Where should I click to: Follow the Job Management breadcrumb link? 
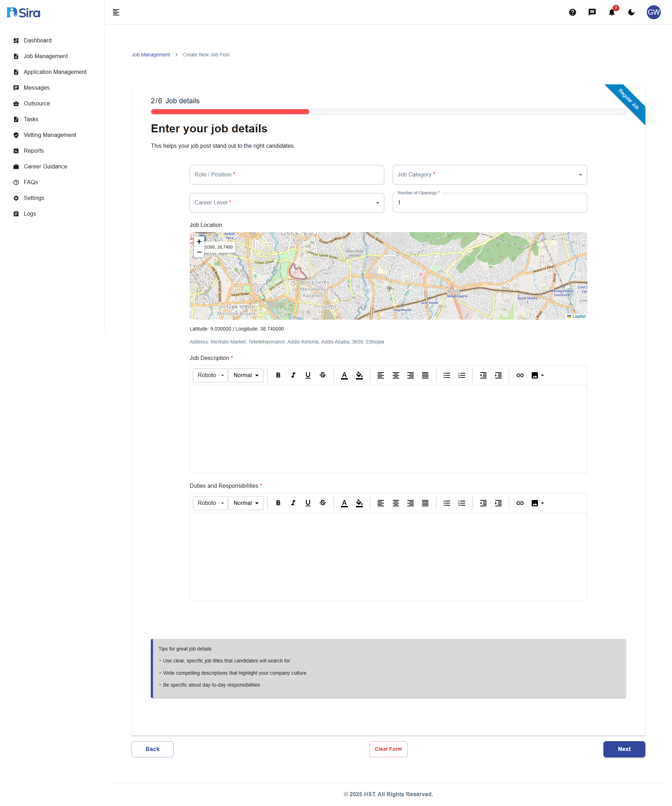tap(150, 55)
